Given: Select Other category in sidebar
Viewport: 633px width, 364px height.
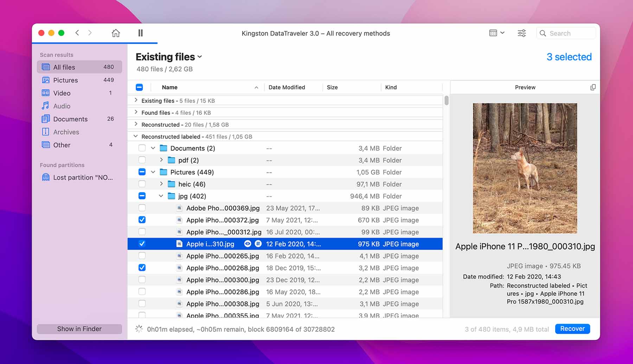Looking at the screenshot, I should 79,145.
